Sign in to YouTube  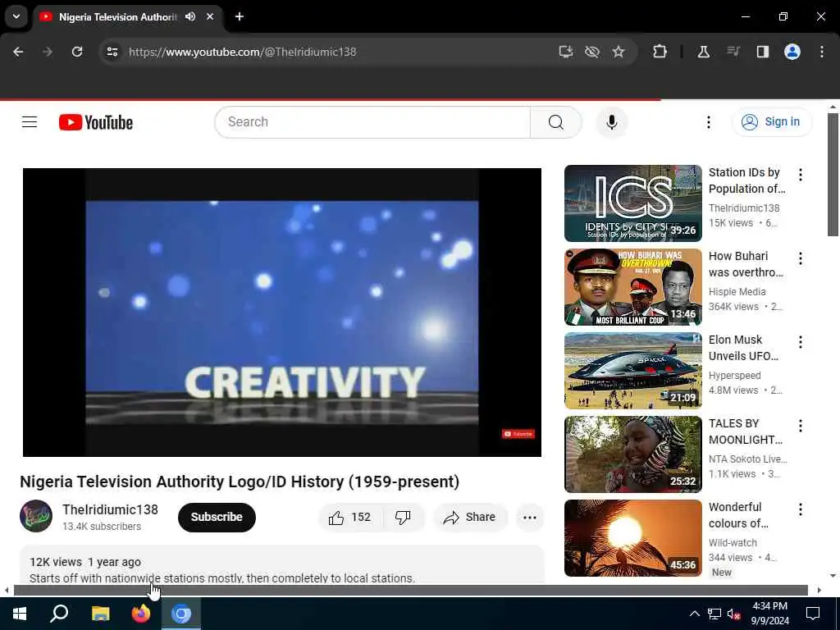pos(772,122)
